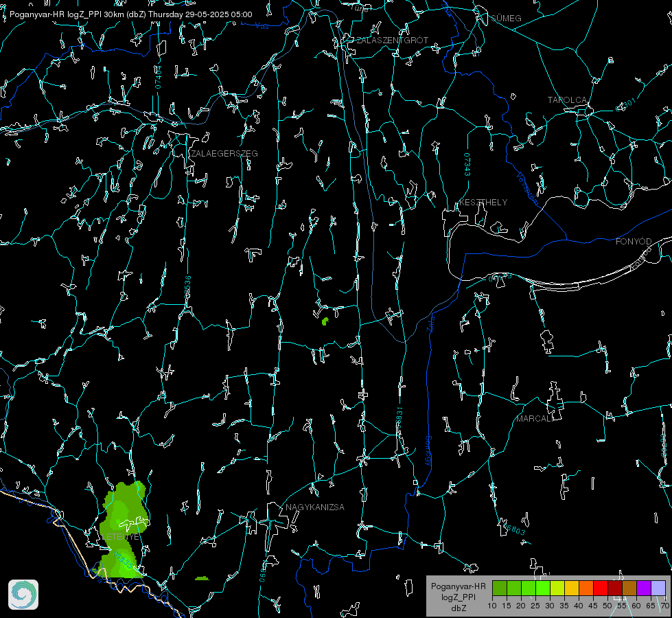This screenshot has height=618, width=672.
Task: Click the 06803 road number label
Action: (514, 529)
